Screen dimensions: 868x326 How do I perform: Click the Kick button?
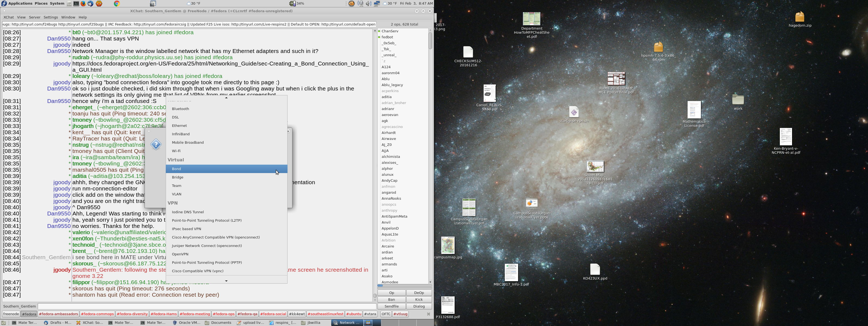pos(419,299)
